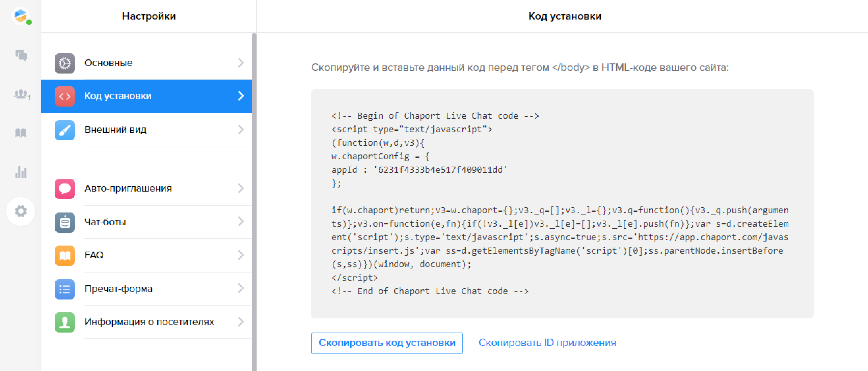Open the Авто-приглашения settings section
The width and height of the screenshot is (868, 371).
[128, 189]
